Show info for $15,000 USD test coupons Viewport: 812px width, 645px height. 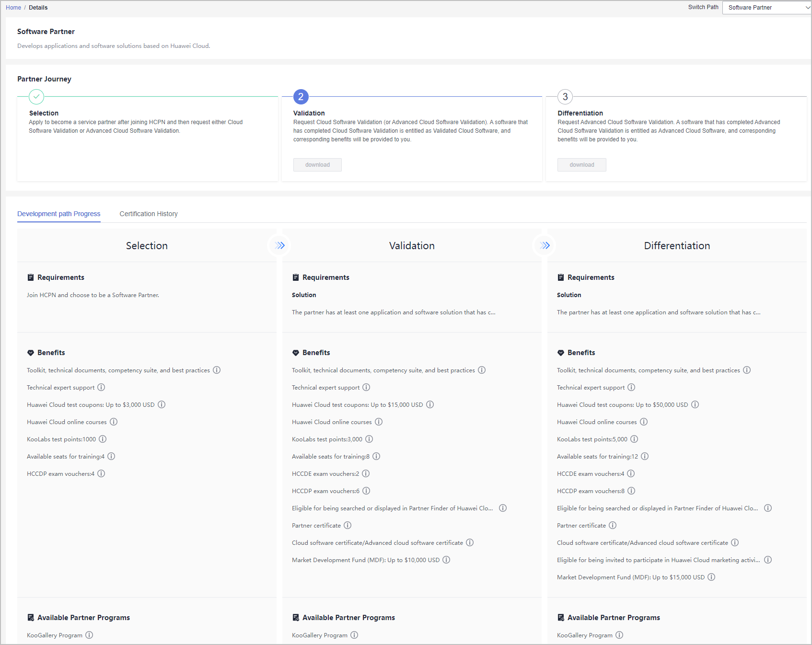coord(430,404)
